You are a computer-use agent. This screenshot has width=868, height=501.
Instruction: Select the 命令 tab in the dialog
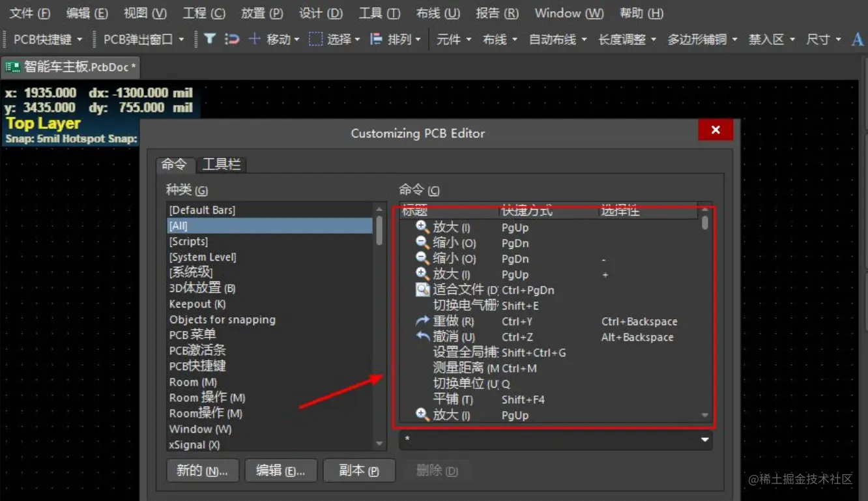[x=174, y=164]
